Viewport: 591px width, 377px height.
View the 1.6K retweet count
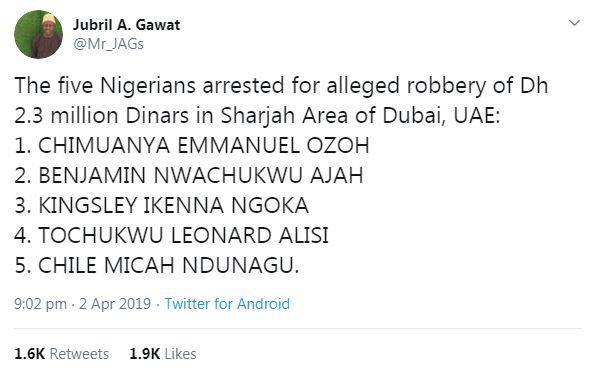coord(29,354)
